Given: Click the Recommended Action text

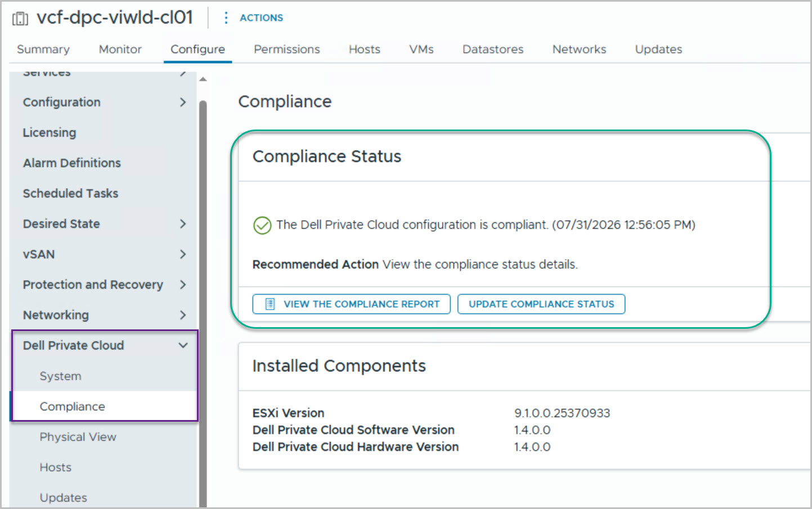Looking at the screenshot, I should [x=415, y=265].
